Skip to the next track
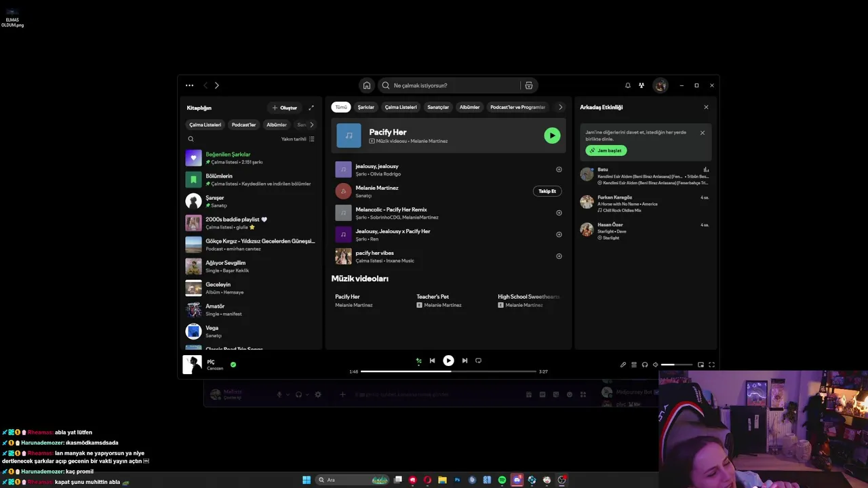The width and height of the screenshot is (868, 488). [465, 361]
